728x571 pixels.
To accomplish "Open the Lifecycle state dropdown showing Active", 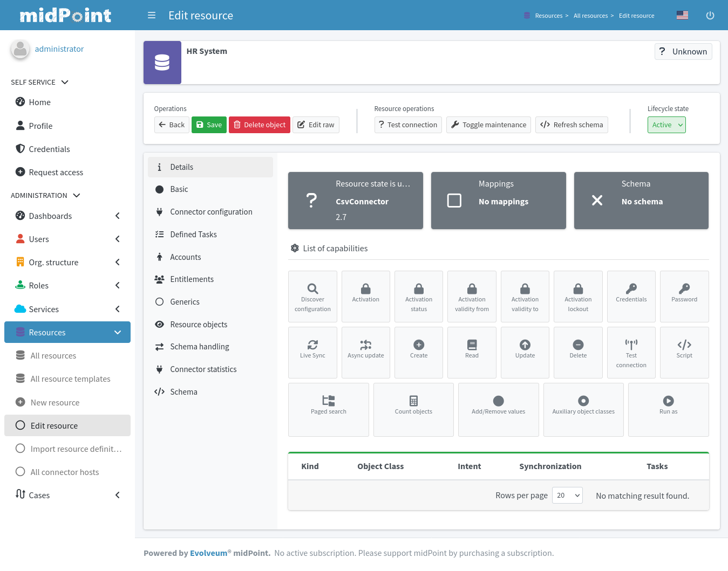I will pyautogui.click(x=666, y=125).
